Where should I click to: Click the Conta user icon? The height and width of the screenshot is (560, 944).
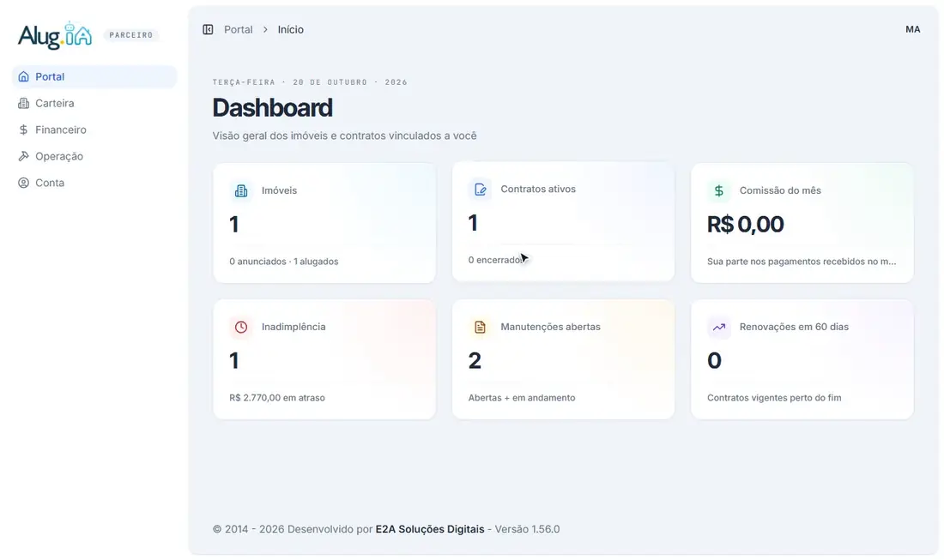click(x=23, y=183)
